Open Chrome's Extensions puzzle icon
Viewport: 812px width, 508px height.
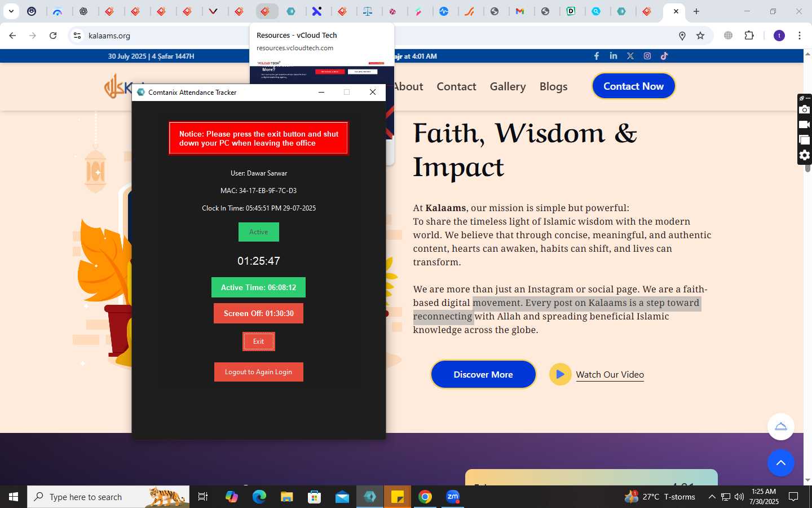point(749,36)
